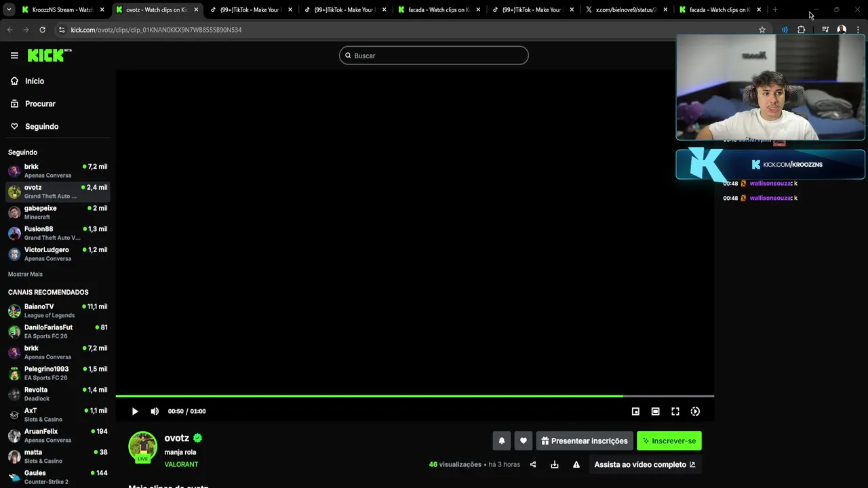Open gabepeixe Minecraft channel

click(58, 212)
